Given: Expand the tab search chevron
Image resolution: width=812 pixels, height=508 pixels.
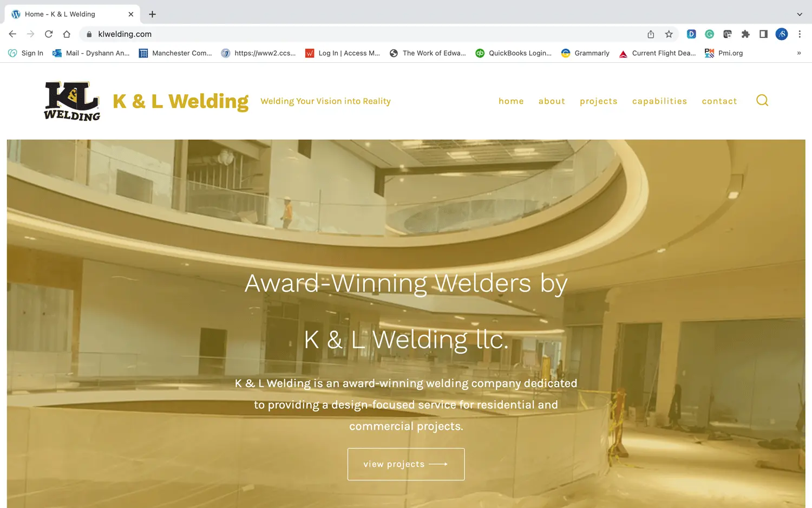Looking at the screenshot, I should [800, 14].
